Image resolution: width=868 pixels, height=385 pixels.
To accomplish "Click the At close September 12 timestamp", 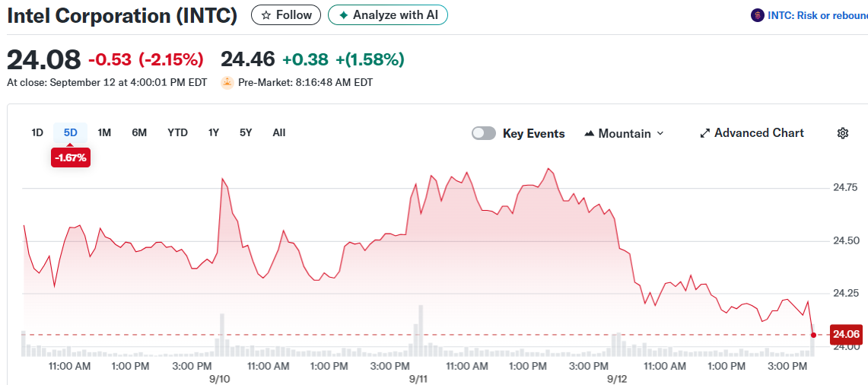I will pos(107,83).
